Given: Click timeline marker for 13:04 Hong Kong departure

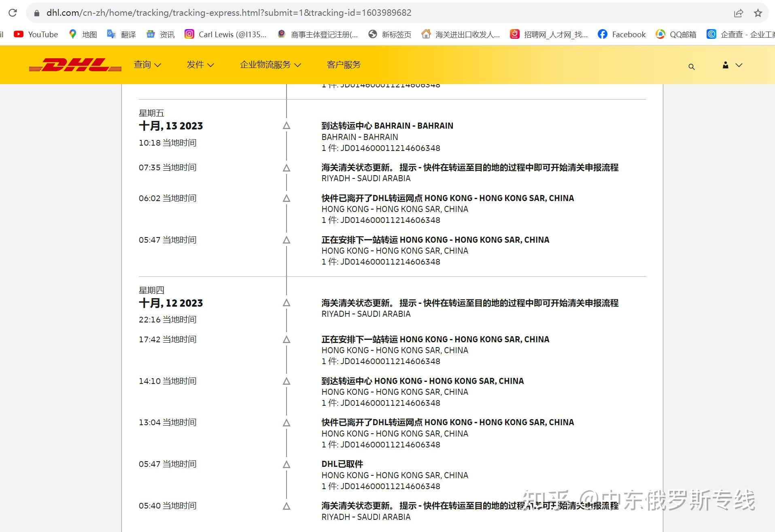Looking at the screenshot, I should coord(287,423).
